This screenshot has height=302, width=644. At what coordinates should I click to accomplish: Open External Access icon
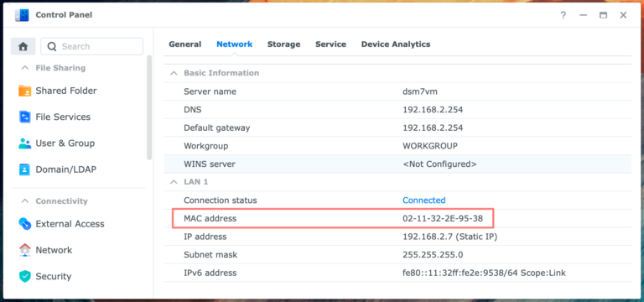pos(24,224)
